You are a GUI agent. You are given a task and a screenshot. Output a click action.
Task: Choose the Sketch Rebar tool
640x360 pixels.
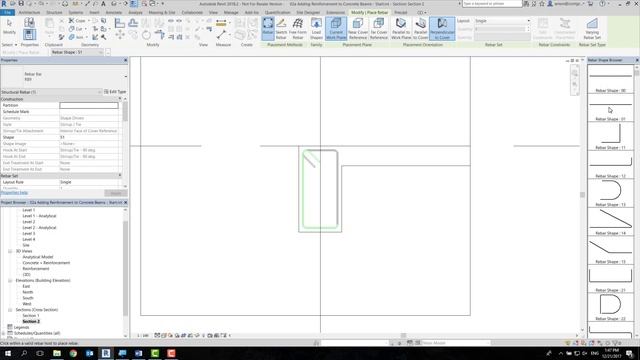pyautogui.click(x=281, y=28)
